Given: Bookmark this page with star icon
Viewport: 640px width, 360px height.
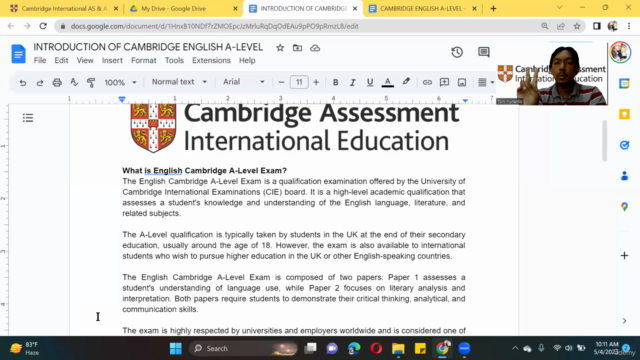Looking at the screenshot, I should 577,26.
